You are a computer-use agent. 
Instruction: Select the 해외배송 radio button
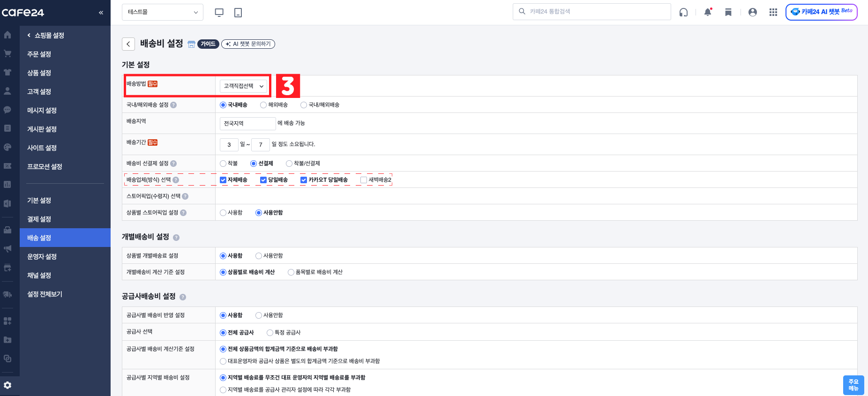coord(263,105)
